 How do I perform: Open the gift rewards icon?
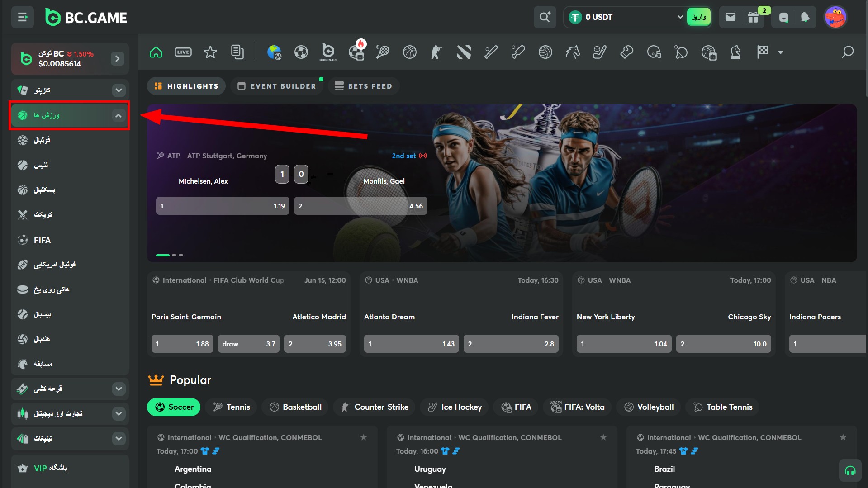click(x=753, y=17)
